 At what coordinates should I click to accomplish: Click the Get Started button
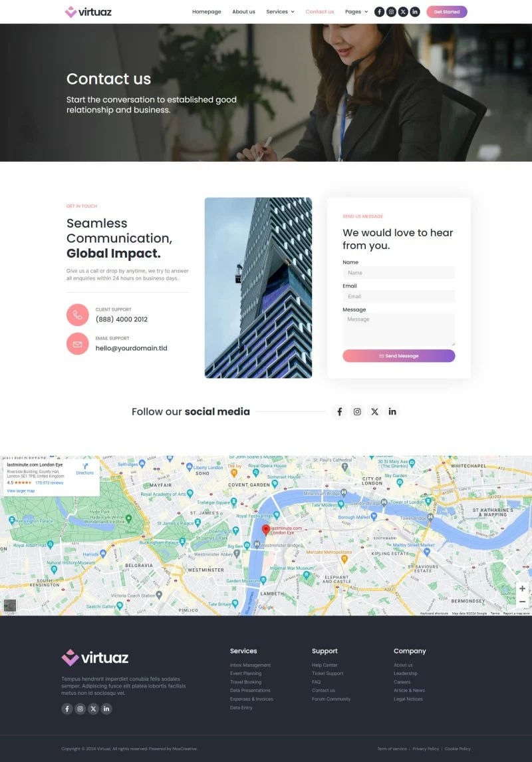pos(447,11)
